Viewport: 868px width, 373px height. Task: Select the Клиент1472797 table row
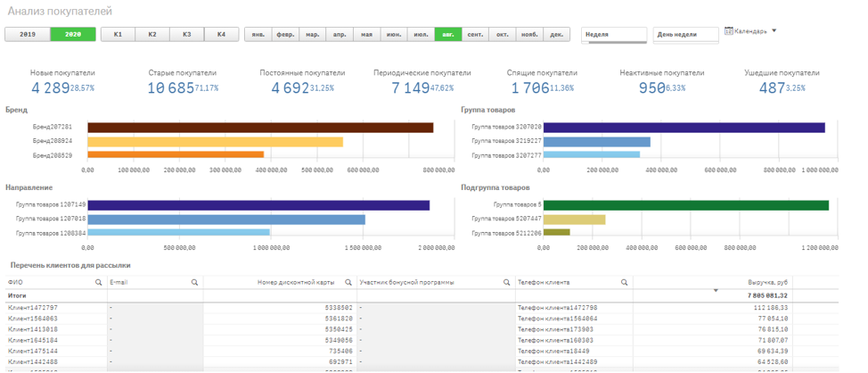tap(33, 307)
